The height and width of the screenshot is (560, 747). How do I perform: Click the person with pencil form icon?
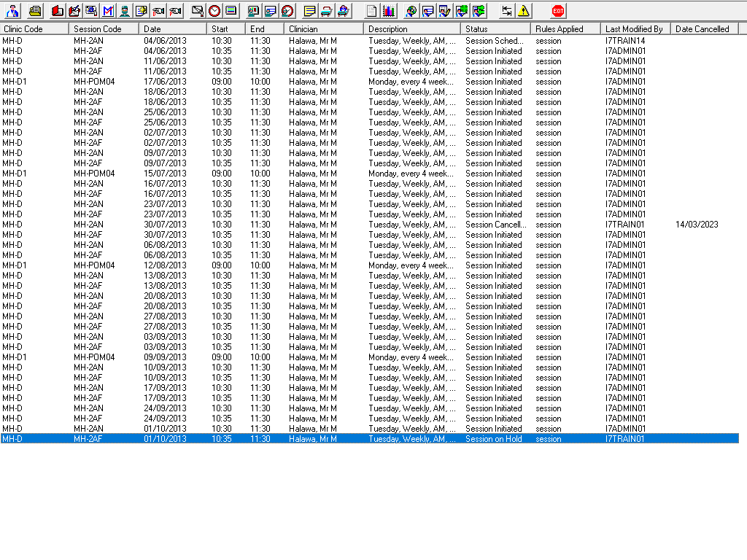[444, 10]
